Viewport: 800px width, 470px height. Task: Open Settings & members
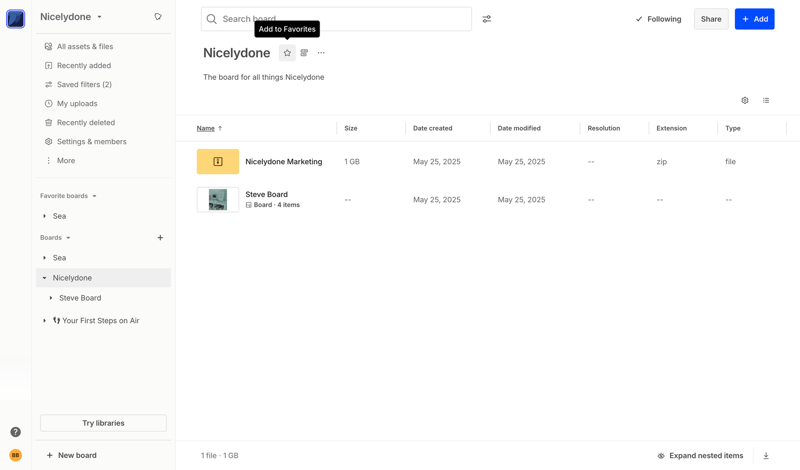coord(91,141)
